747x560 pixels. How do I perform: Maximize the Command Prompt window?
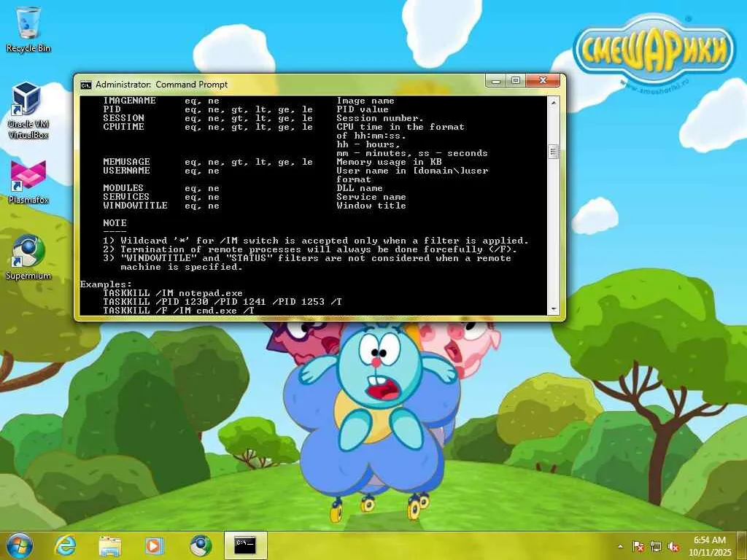point(516,80)
